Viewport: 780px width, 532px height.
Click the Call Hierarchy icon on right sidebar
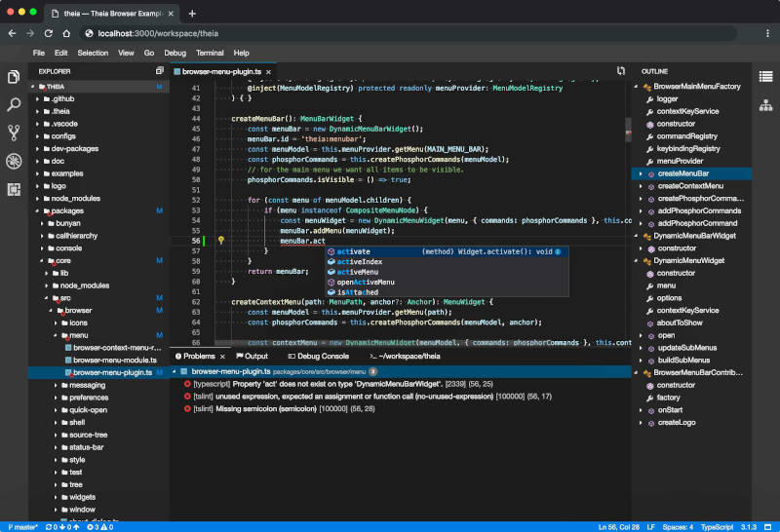coord(765,105)
